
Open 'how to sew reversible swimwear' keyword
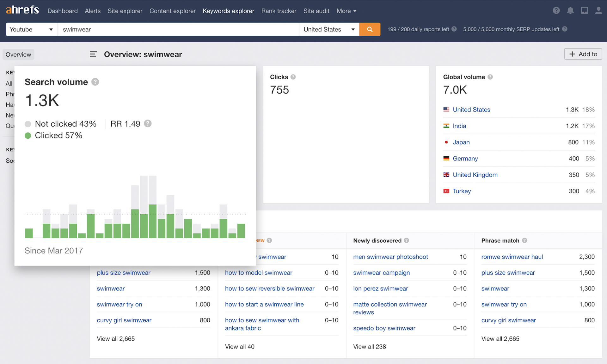(x=270, y=288)
